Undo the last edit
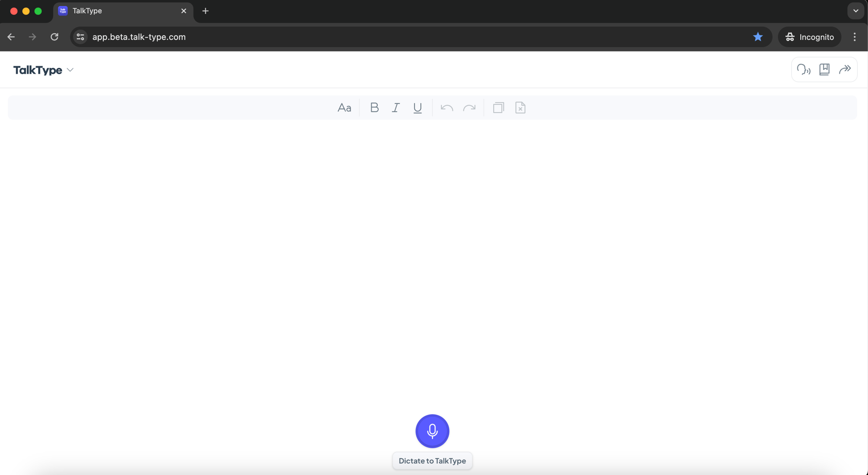The width and height of the screenshot is (868, 475). pyautogui.click(x=447, y=108)
